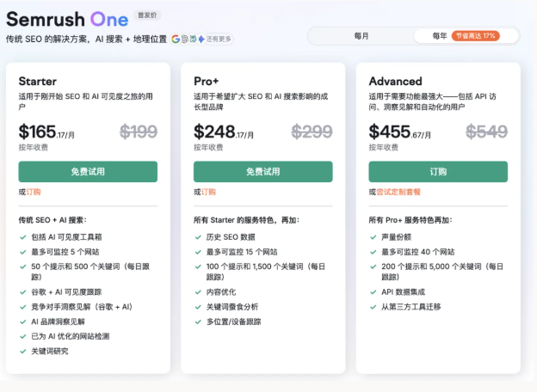
Task: Switch billing to 每月 (monthly)
Action: (361, 36)
